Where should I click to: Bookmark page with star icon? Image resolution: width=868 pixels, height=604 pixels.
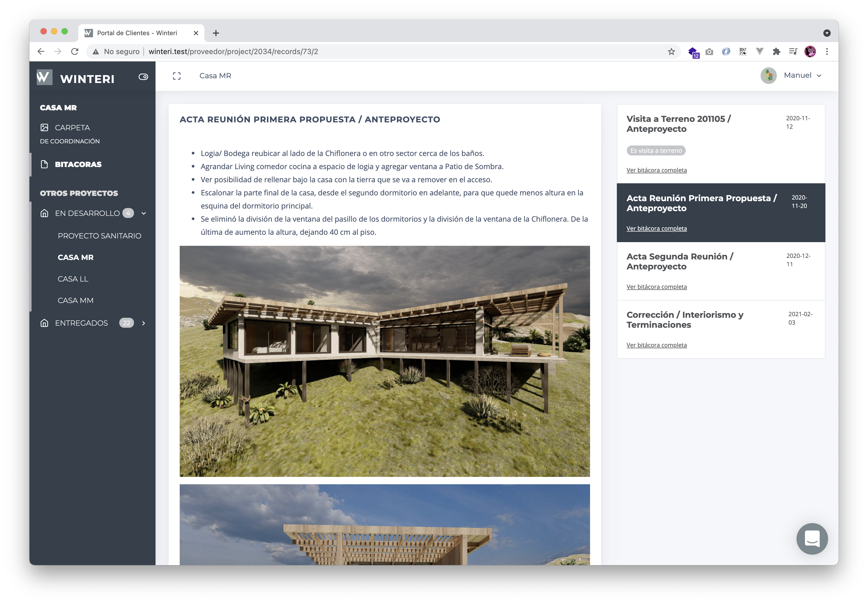pyautogui.click(x=671, y=51)
